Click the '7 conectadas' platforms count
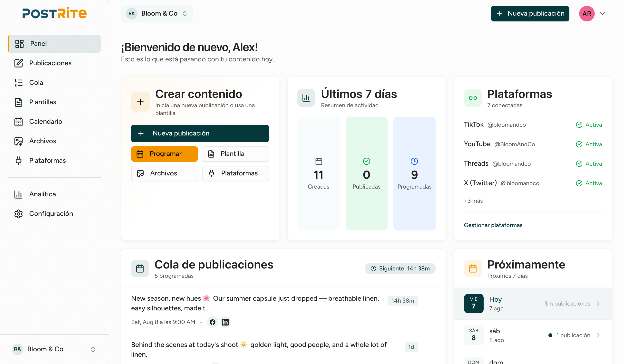Screen dimensions: 624x364 (x=505, y=105)
